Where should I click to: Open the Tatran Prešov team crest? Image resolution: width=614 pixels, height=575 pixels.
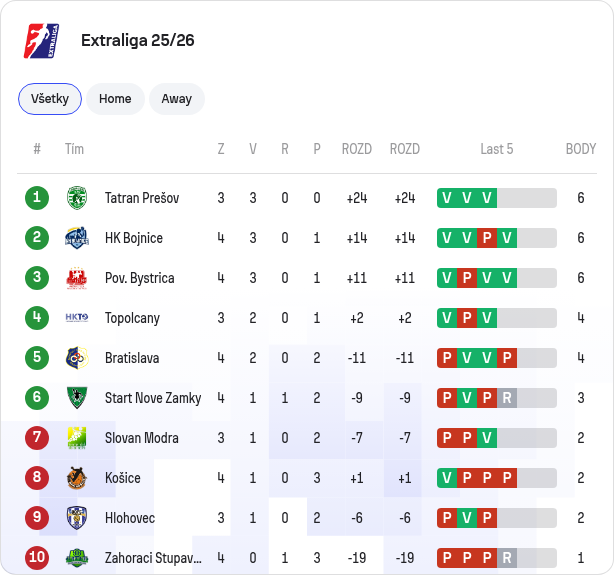(77, 198)
